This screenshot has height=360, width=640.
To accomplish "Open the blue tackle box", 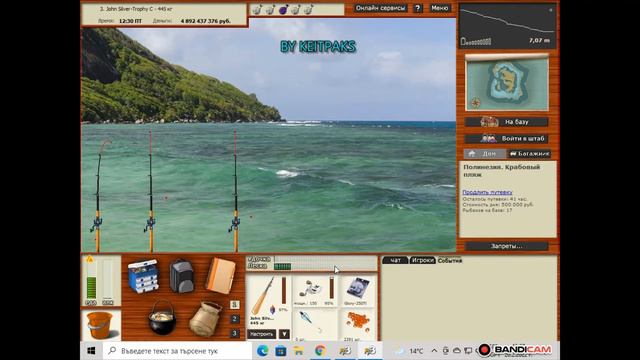I will (x=143, y=276).
